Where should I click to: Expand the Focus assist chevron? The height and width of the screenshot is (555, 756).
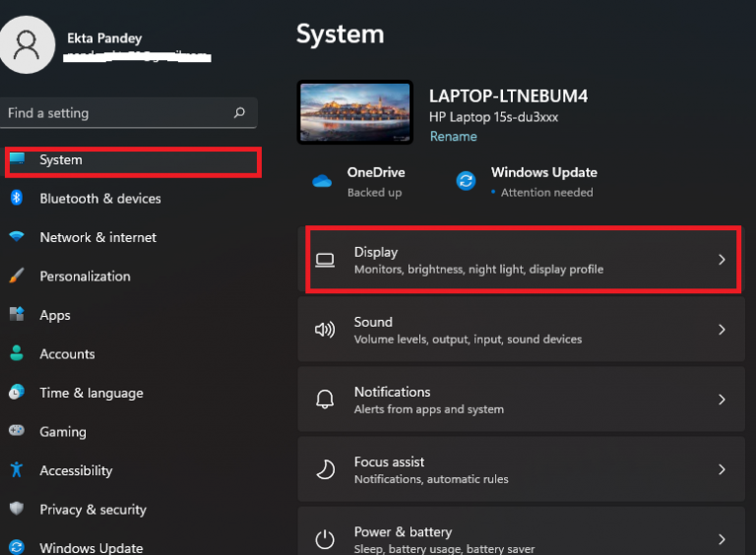pyautogui.click(x=722, y=469)
